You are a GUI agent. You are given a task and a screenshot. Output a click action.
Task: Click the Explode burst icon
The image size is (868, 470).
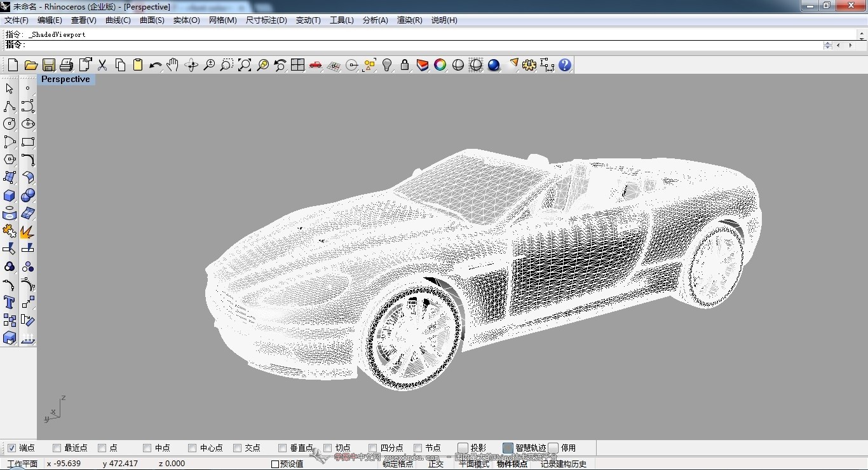(x=27, y=231)
